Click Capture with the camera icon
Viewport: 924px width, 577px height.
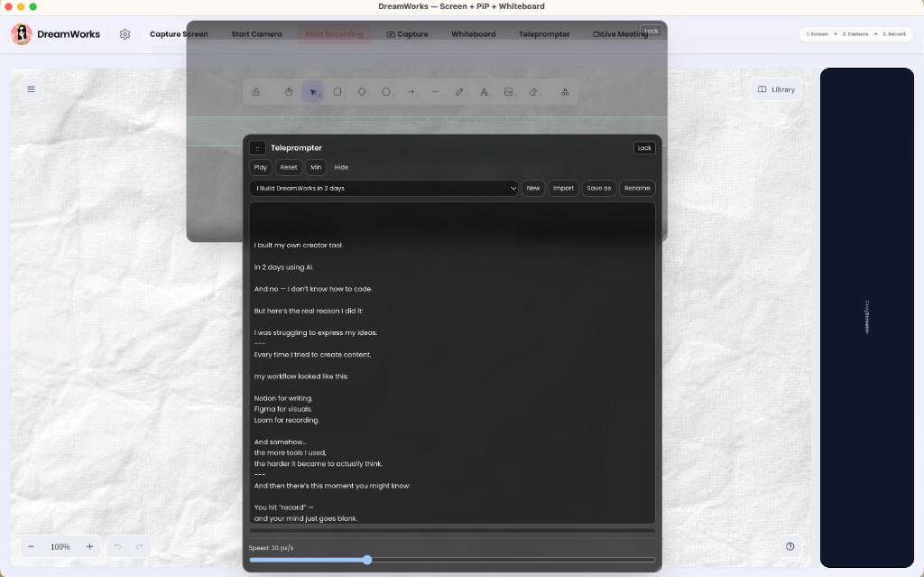407,34
